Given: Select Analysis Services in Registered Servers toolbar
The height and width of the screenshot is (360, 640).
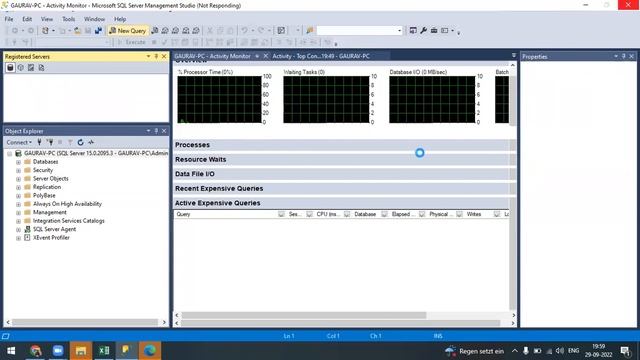Looking at the screenshot, I should coord(20,68).
